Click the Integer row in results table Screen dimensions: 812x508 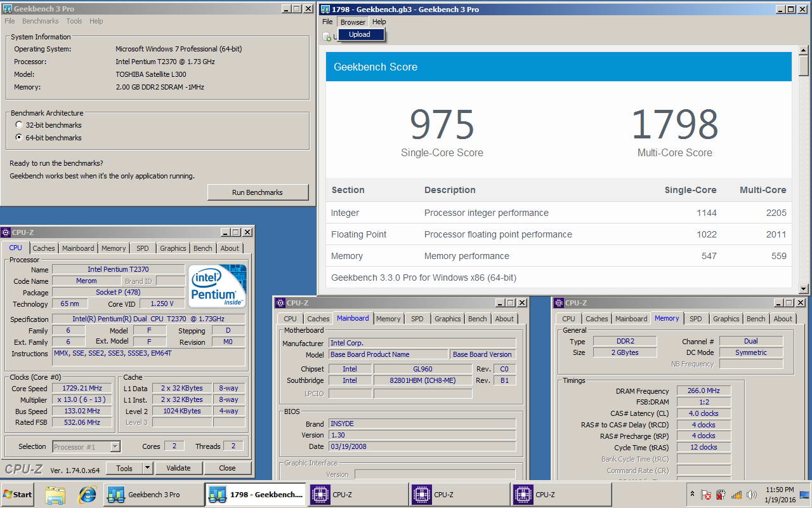559,213
